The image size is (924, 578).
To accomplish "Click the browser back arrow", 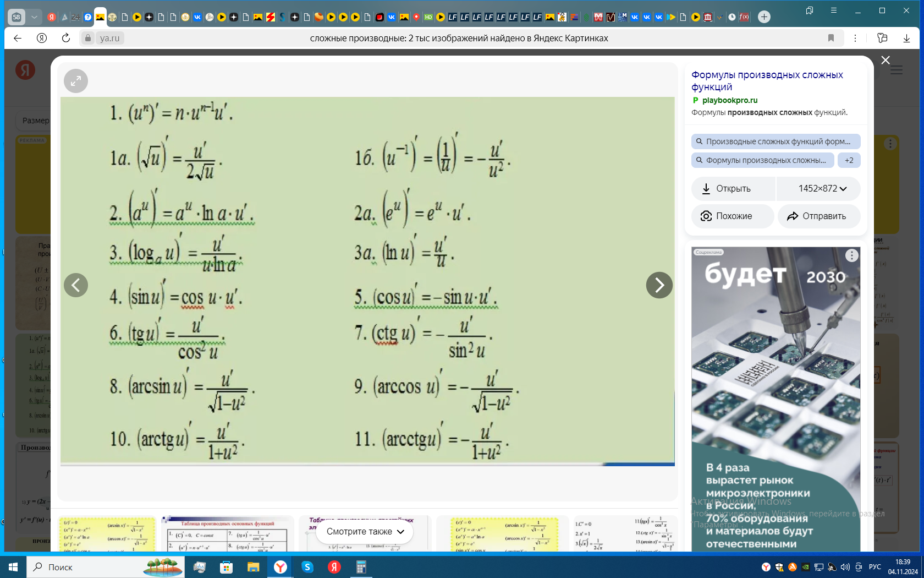I will coord(18,38).
